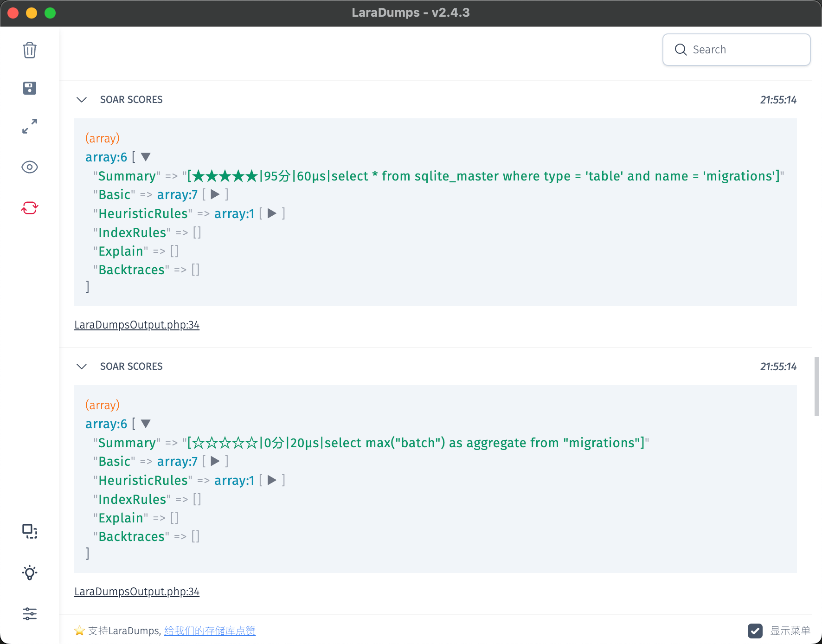This screenshot has height=644, width=822.
Task: Uncheck the 显示菜单 checkbox
Action: tap(755, 631)
